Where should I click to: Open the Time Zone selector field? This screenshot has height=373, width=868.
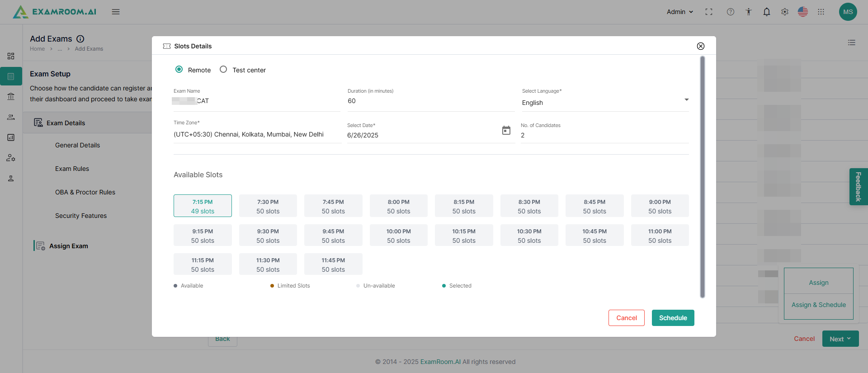coord(257,134)
